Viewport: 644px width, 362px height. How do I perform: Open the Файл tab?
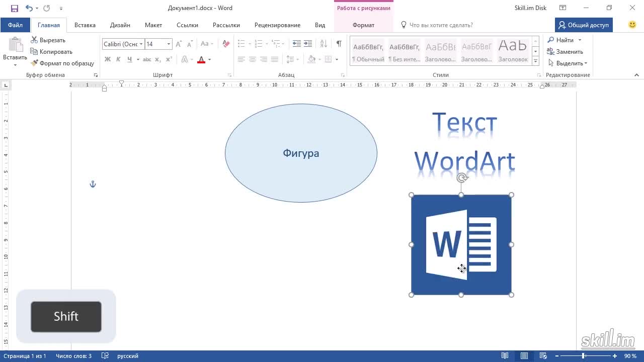15,25
